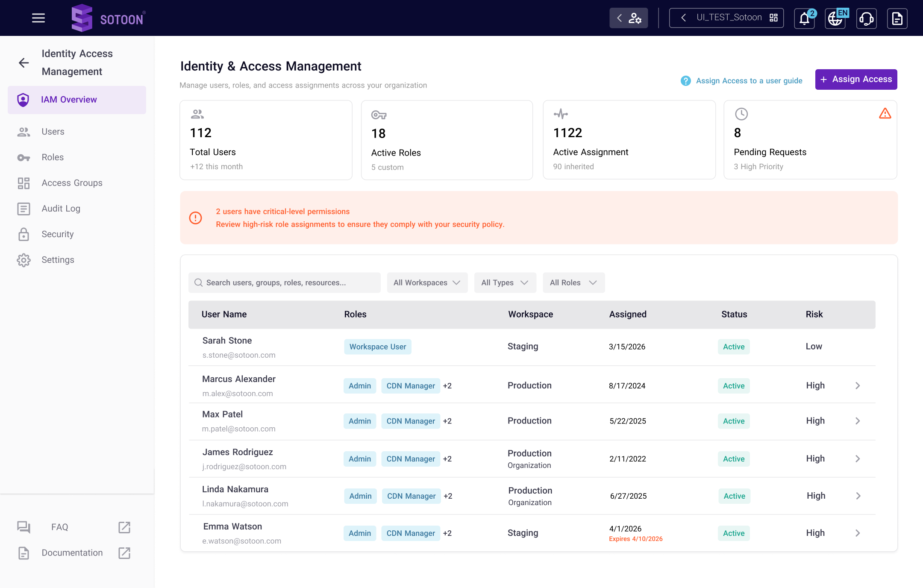Screen dimensions: 923x588
Task: Open the document icon in header
Action: coord(897,18)
